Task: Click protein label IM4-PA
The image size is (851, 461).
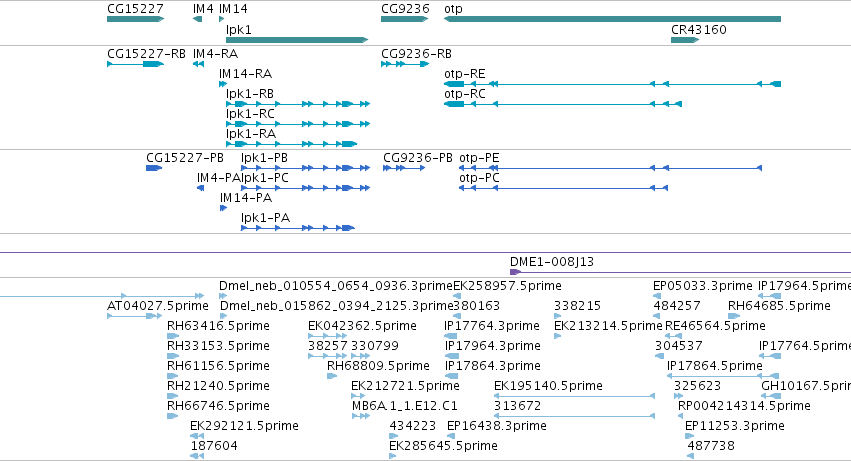Action: [218, 178]
